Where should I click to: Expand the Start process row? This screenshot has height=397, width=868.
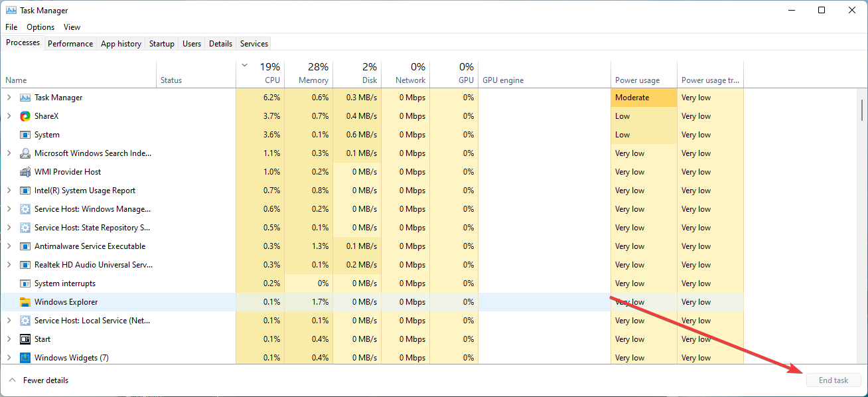coord(9,339)
